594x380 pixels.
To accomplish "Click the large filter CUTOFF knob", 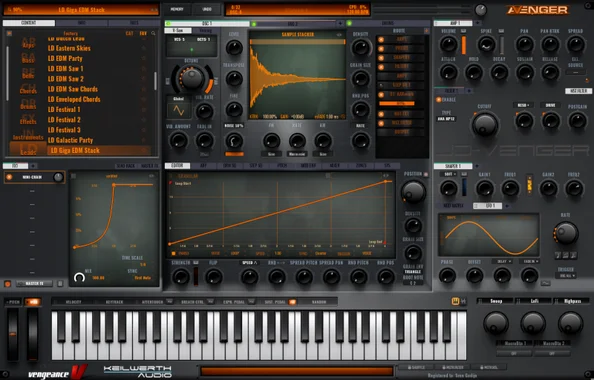I will coord(485,124).
